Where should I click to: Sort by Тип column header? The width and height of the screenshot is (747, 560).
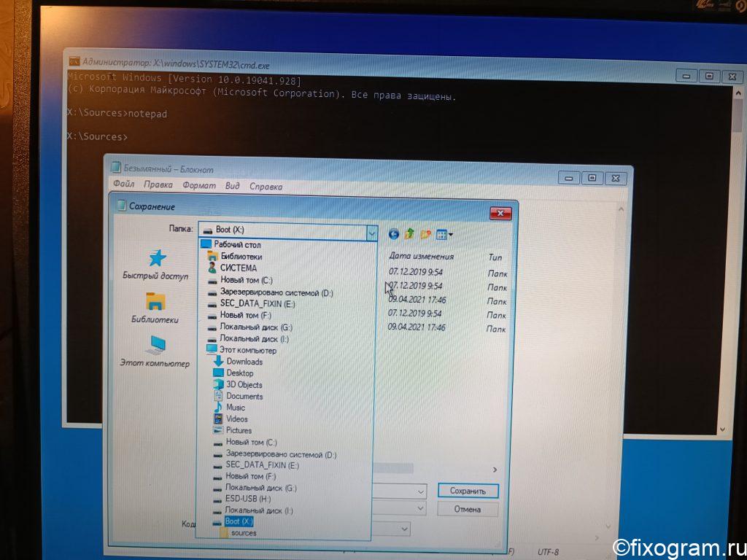[x=495, y=257]
